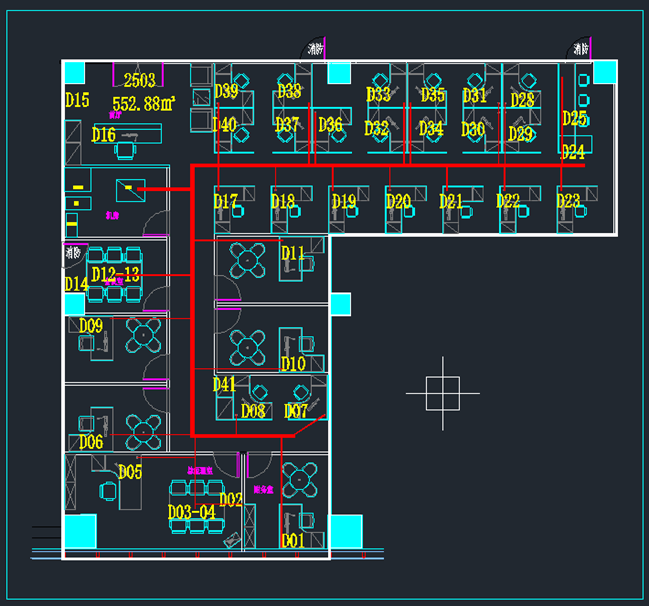
Task: Click the D10 office label
Action: [293, 364]
